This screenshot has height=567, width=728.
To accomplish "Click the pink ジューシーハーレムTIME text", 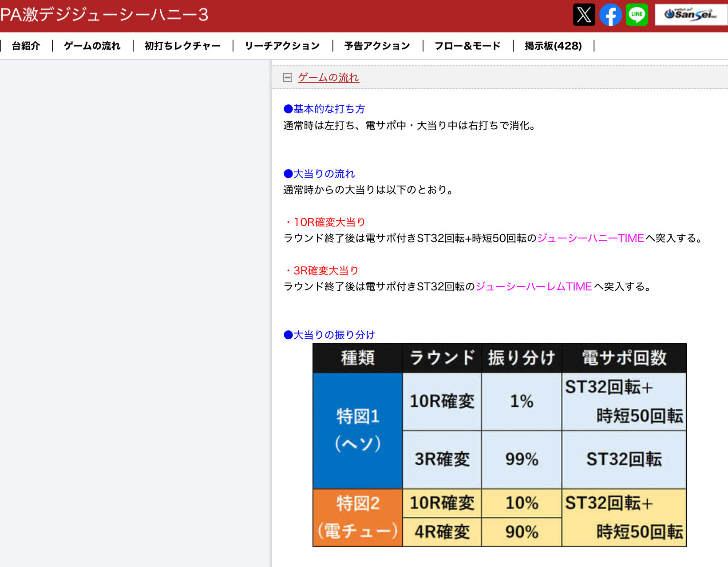I will pos(534,287).
